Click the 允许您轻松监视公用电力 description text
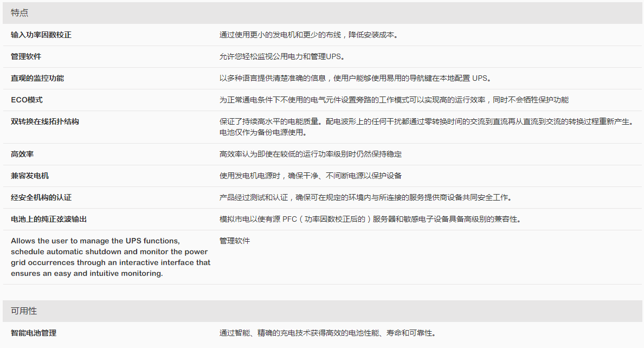644x348 pixels. pos(282,56)
